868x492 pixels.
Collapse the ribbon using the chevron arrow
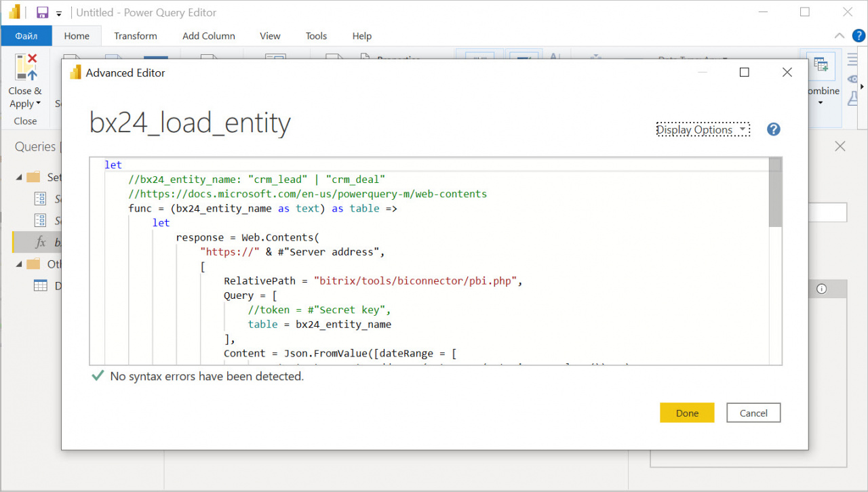pos(840,36)
